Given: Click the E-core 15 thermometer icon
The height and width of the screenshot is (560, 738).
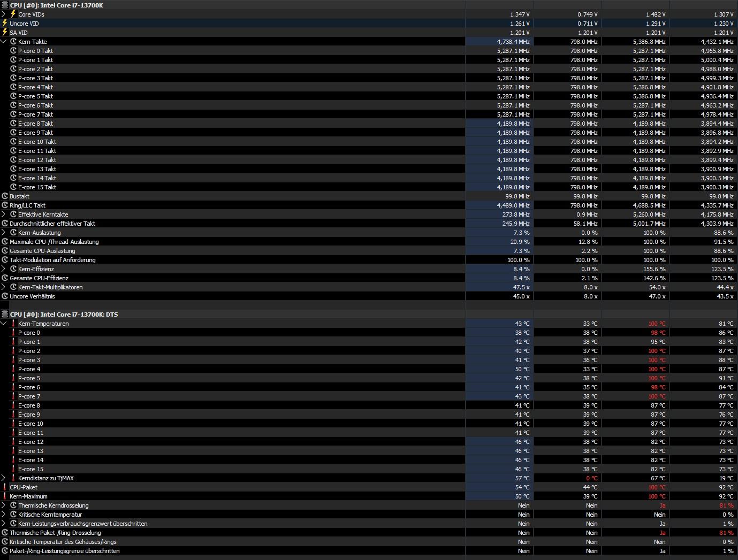Looking at the screenshot, I should coord(13,469).
